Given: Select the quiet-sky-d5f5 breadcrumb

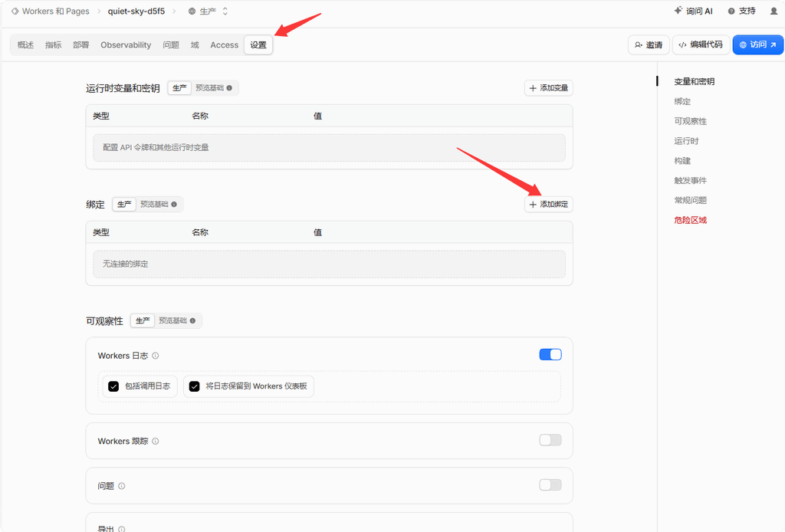Looking at the screenshot, I should (x=136, y=11).
